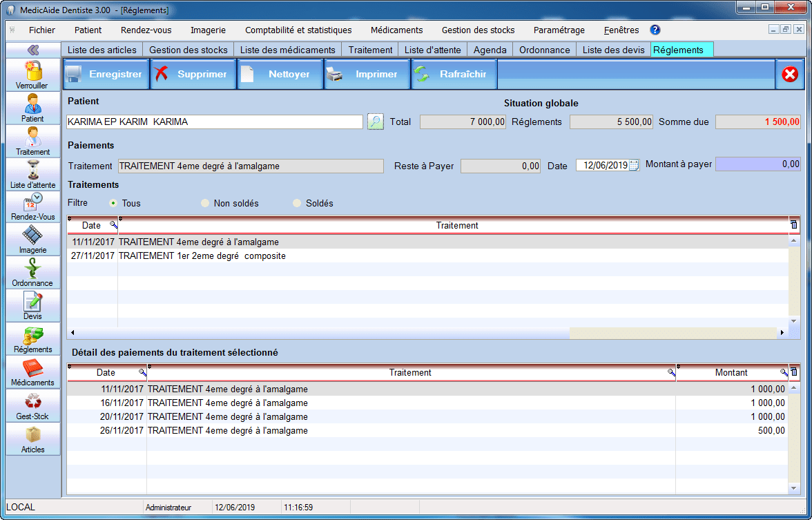Click Traitement column search icon in payments table
The width and height of the screenshot is (812, 520).
[671, 372]
